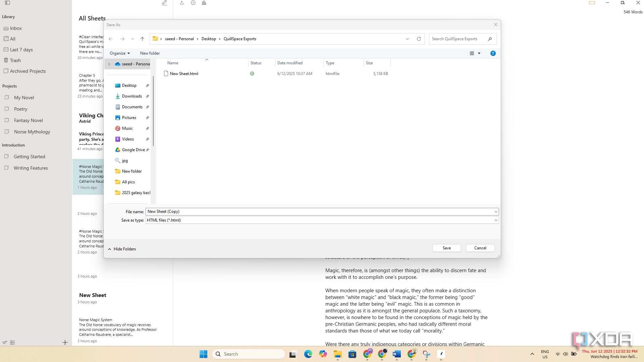Open the sliders settings icon in sidebar
This screenshot has width=644, height=362.
coord(12,343)
